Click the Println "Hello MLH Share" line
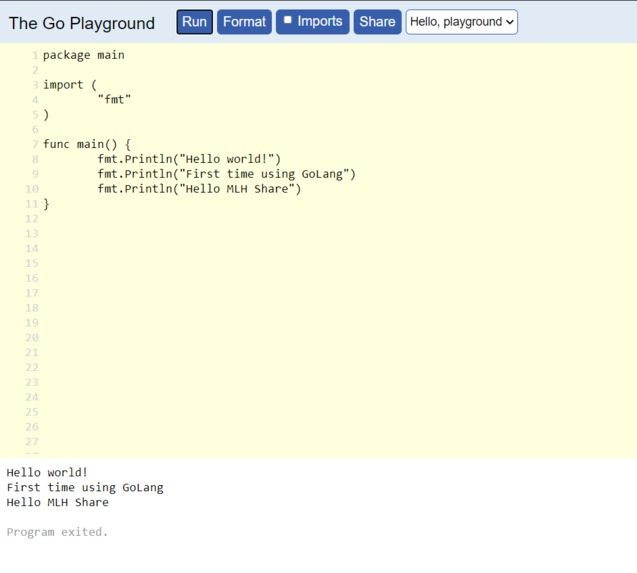This screenshot has width=637, height=573. [x=199, y=189]
